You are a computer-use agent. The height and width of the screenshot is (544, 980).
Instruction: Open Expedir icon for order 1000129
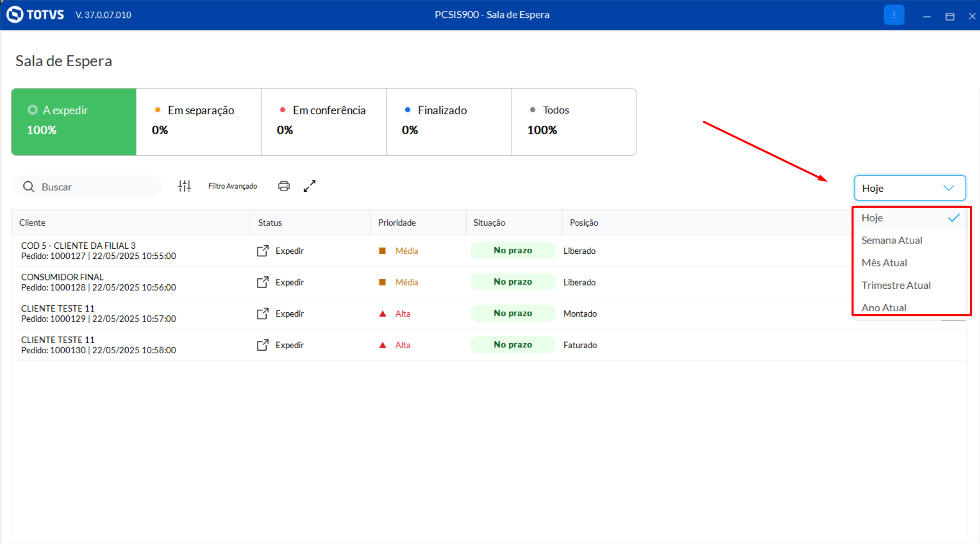point(263,313)
